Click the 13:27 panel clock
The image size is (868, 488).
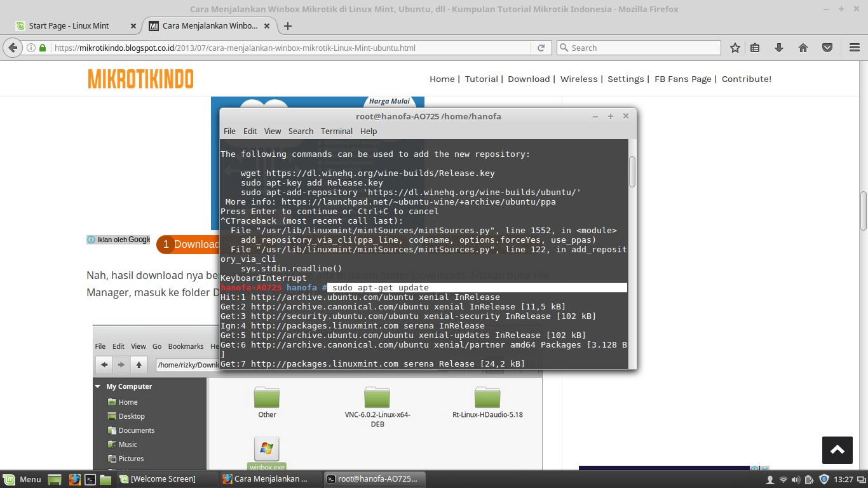click(x=843, y=479)
